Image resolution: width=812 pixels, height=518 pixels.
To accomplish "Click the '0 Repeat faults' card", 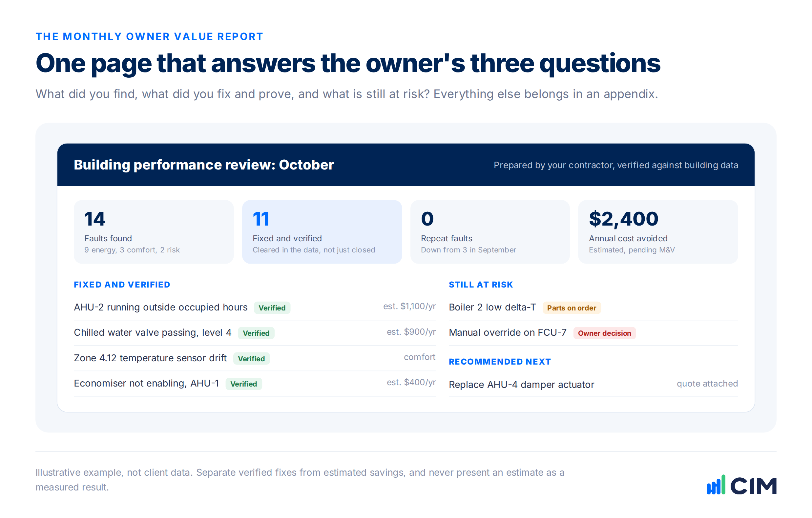I will tap(490, 232).
